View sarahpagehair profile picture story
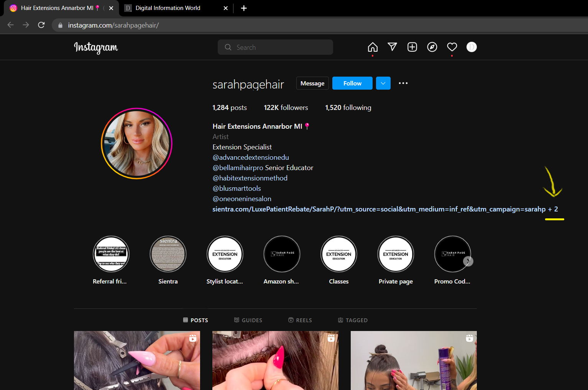The image size is (588, 390). point(137,144)
